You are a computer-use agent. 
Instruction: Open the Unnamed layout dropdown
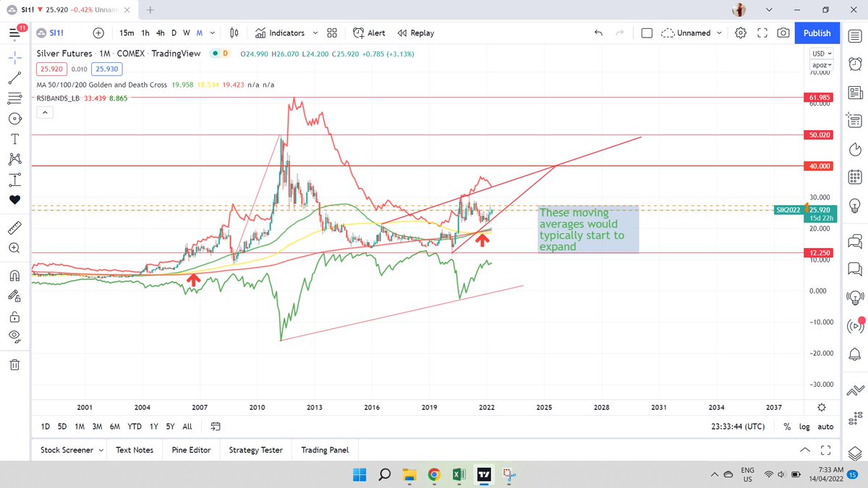[691, 33]
